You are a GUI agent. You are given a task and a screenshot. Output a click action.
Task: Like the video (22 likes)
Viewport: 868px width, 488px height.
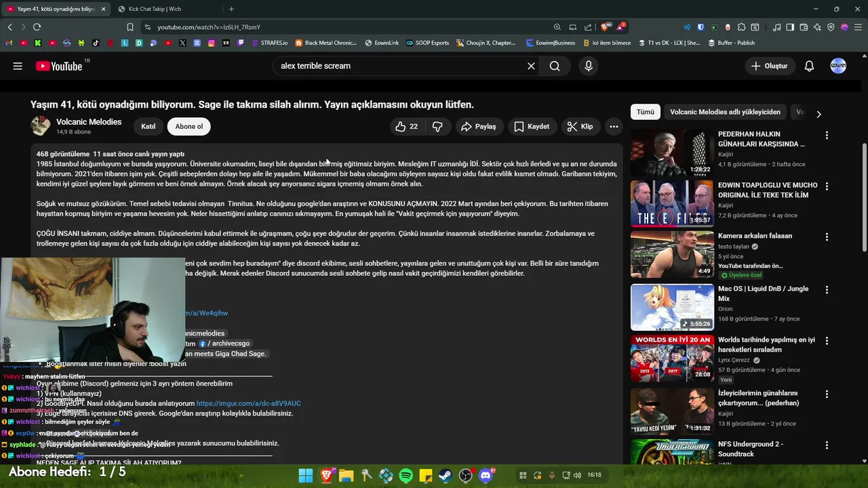pos(406,126)
